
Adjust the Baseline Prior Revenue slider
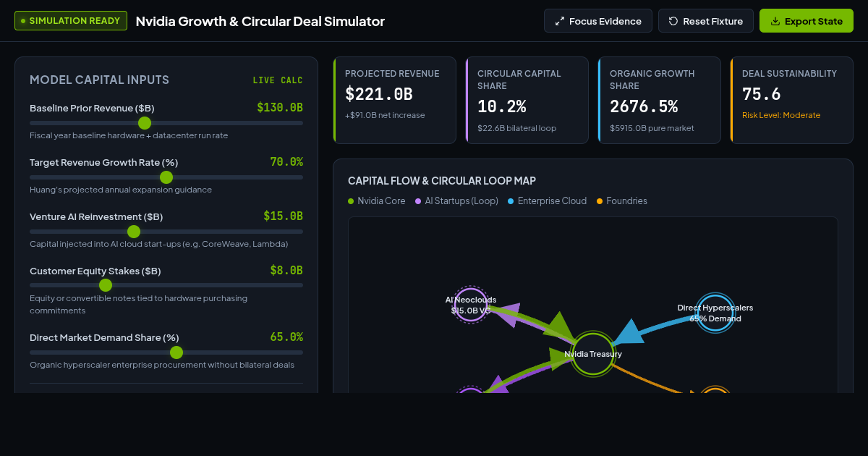[x=166, y=123]
